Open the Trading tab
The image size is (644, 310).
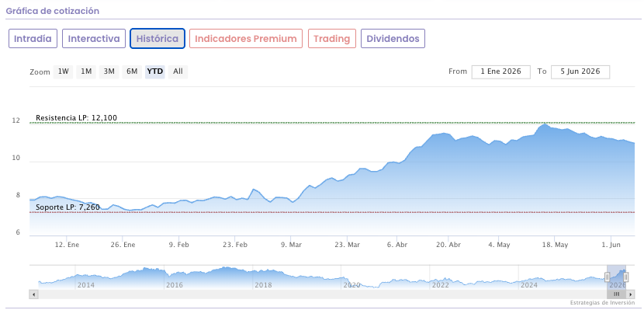(x=332, y=39)
